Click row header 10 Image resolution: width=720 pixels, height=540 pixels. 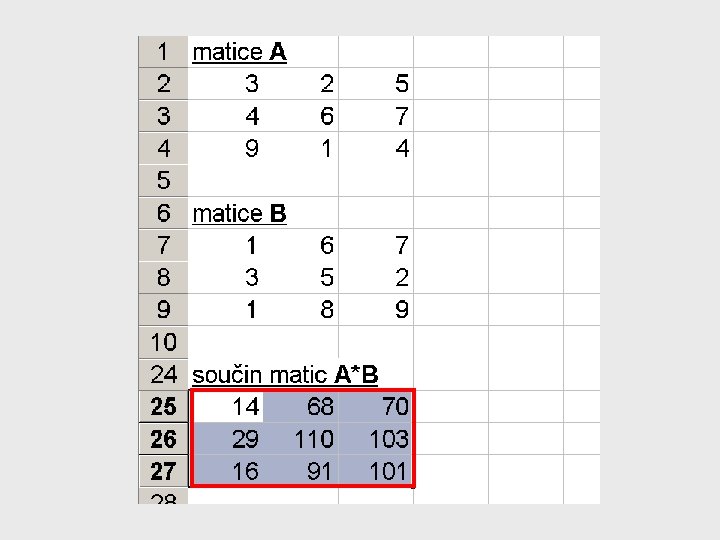pyautogui.click(x=163, y=342)
